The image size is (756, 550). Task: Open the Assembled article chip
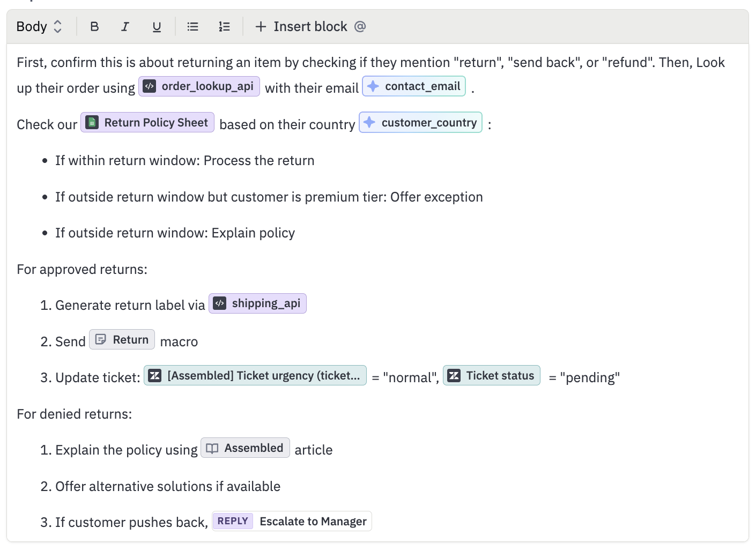point(245,448)
